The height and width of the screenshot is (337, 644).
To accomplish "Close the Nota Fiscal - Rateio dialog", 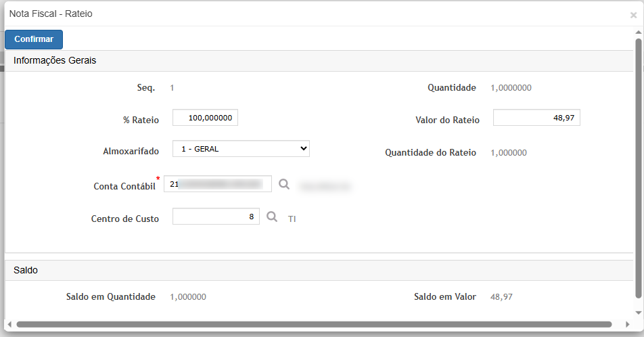I will click(x=633, y=15).
